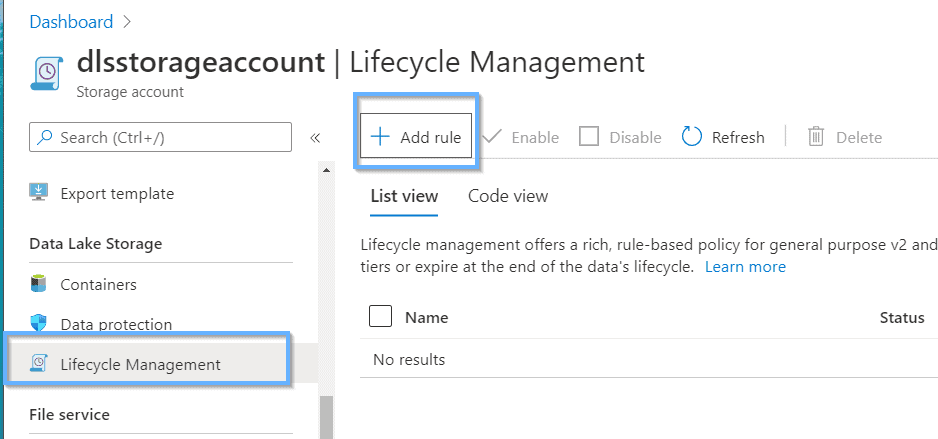Screen dimensions: 938x439
Task: Click the plus icon beside Add rule
Action: [x=380, y=137]
